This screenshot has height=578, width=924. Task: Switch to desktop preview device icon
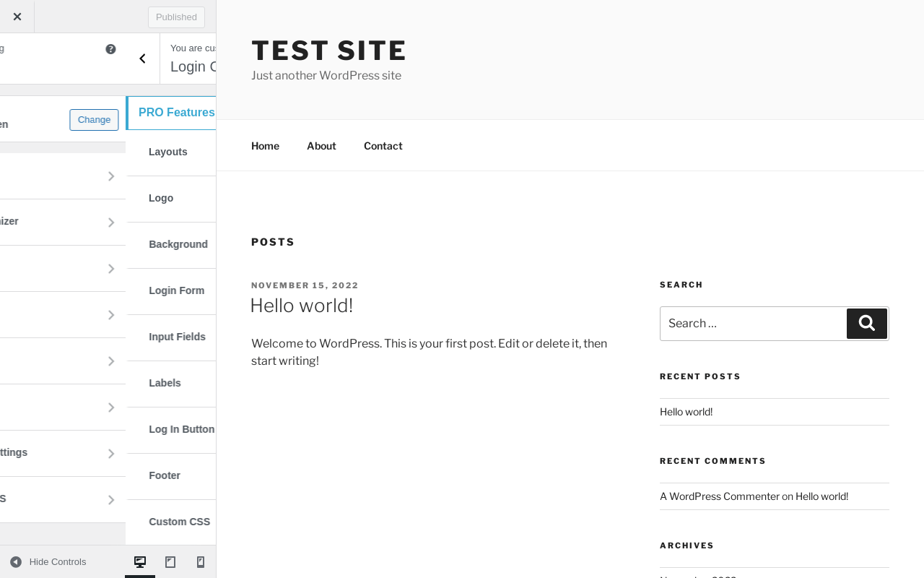[140, 562]
